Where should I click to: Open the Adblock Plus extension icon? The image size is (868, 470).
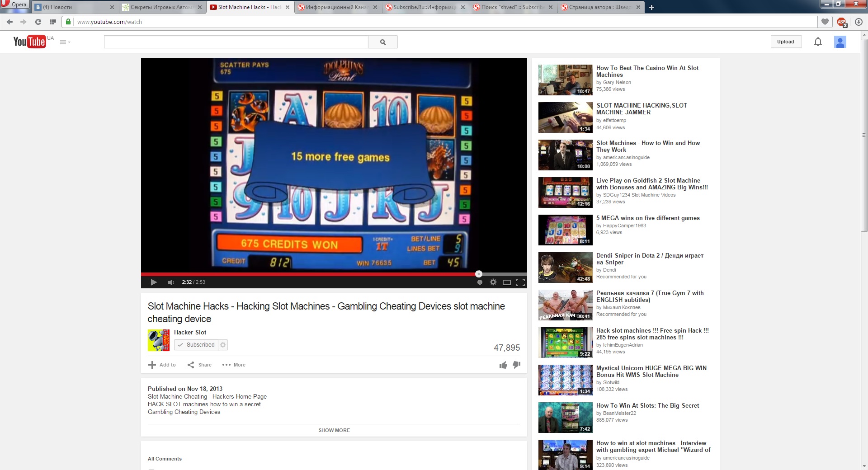tap(841, 22)
